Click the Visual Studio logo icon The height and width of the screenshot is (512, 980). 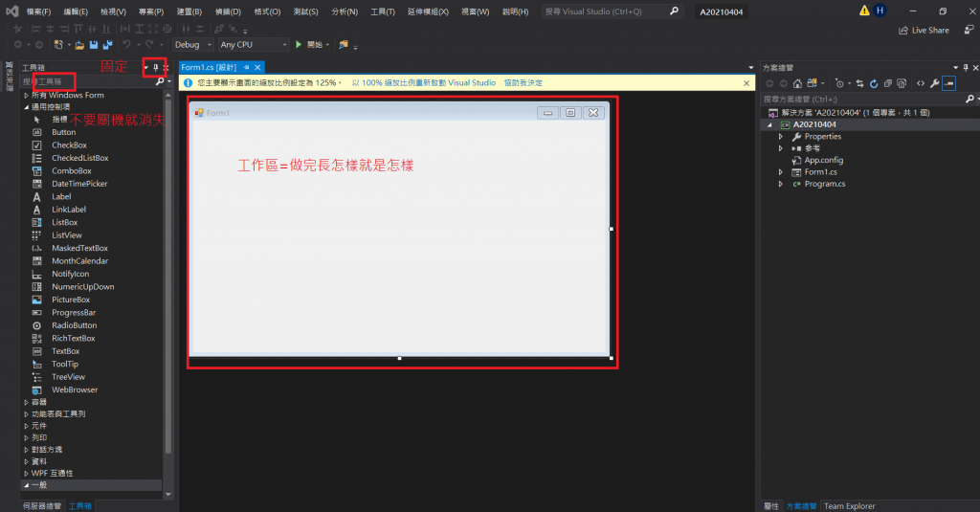tap(11, 11)
